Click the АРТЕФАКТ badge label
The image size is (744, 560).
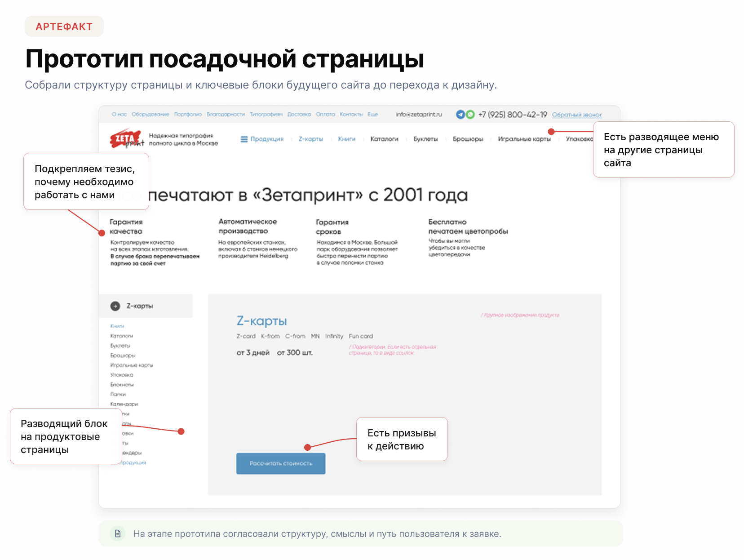(x=64, y=27)
